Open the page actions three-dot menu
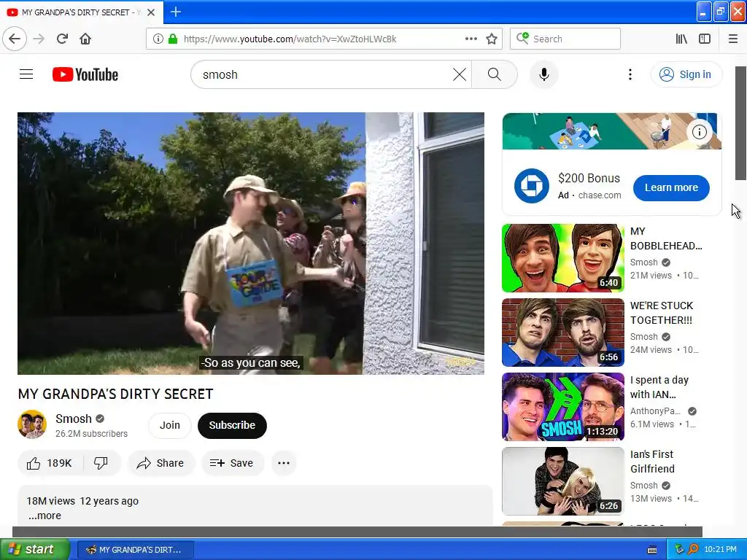This screenshot has width=747, height=560. click(471, 39)
